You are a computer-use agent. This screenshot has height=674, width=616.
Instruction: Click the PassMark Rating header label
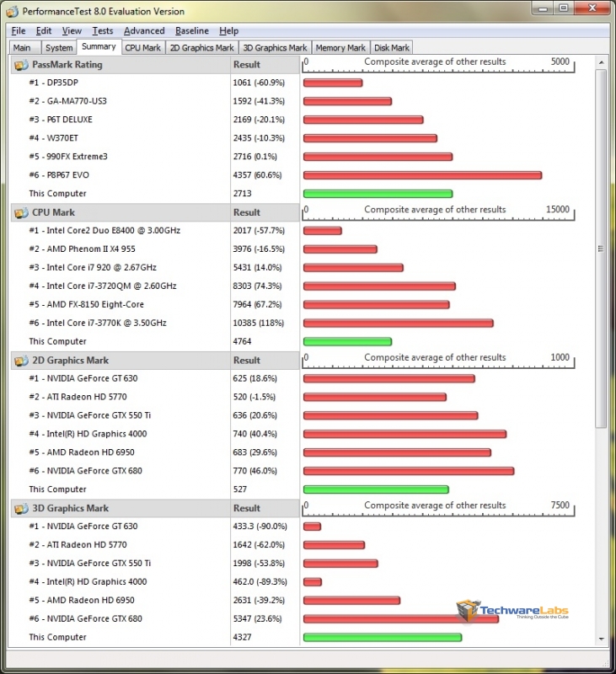click(x=67, y=65)
